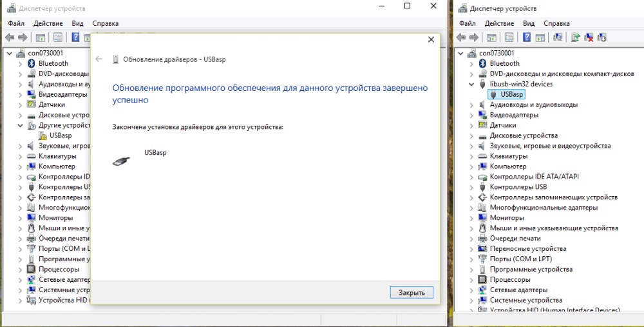Viewport: 644px width, 327px height.
Task: Click the printer icon beside Очереди печати in libusb-win32 window
Action: (482, 238)
